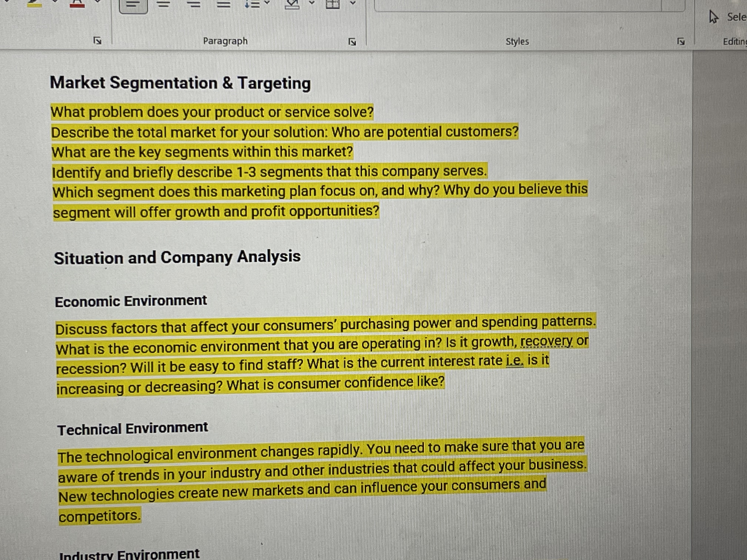This screenshot has width=747, height=560.
Task: Click the 'Market Segmentation & Targeting' heading
Action: (x=180, y=83)
